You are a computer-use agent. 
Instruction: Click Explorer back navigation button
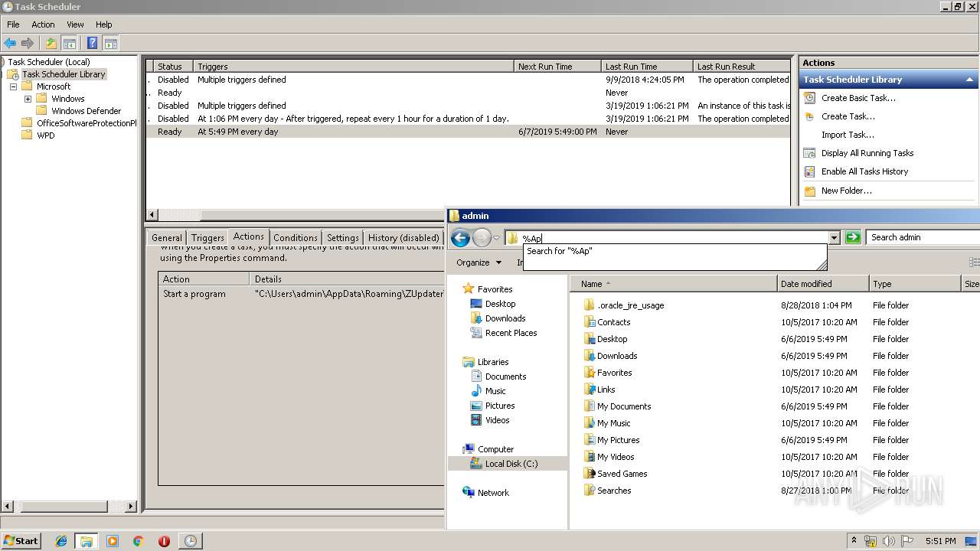tap(460, 238)
